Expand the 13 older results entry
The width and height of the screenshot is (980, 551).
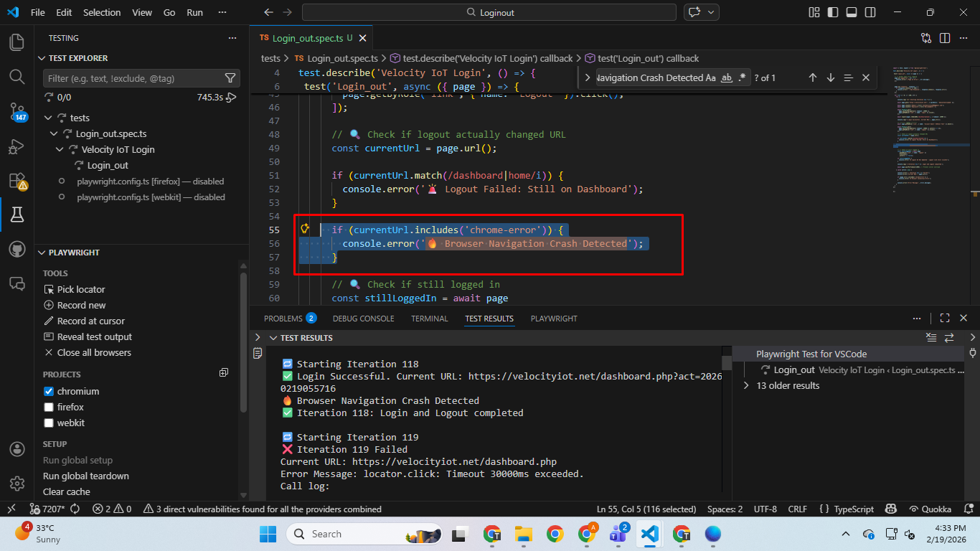click(x=746, y=385)
